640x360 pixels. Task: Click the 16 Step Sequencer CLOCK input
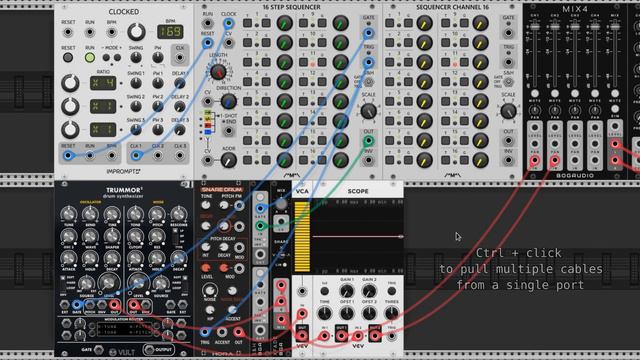click(x=229, y=23)
